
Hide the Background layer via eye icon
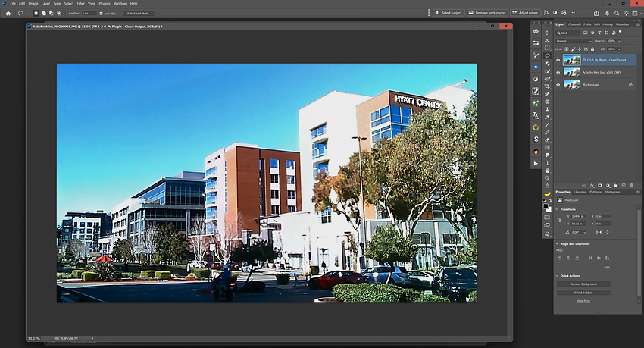(x=558, y=85)
